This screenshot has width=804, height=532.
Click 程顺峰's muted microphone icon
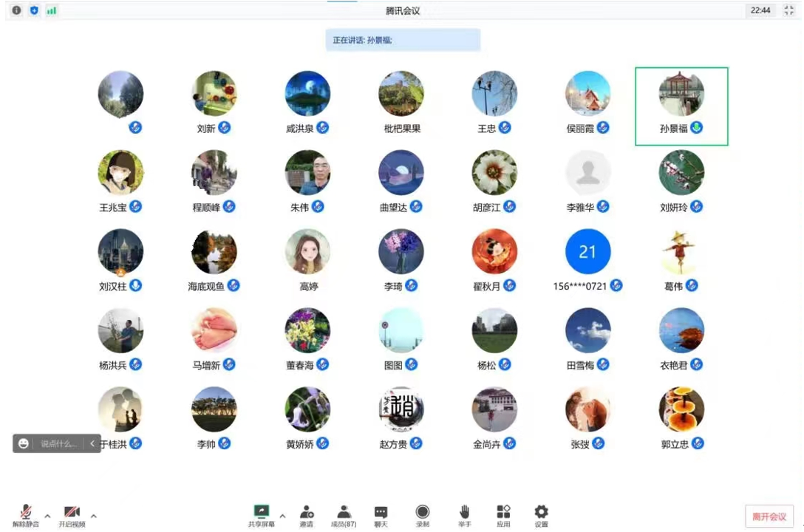(229, 207)
